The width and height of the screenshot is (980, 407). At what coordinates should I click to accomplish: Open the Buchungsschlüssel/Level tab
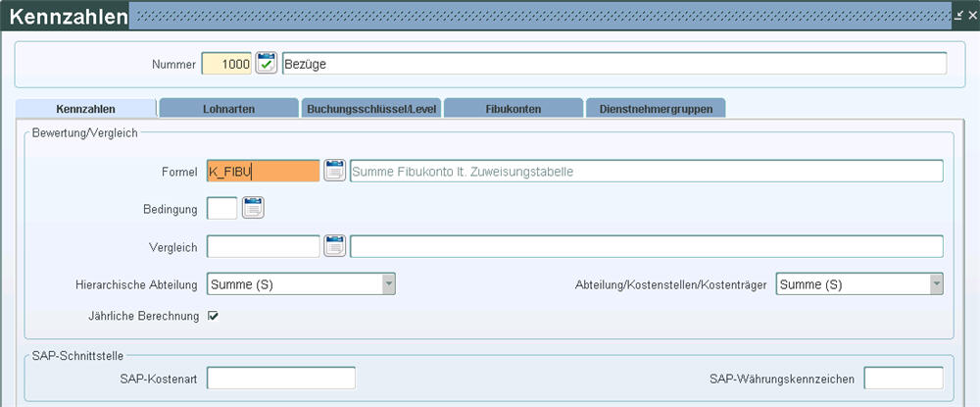click(371, 108)
